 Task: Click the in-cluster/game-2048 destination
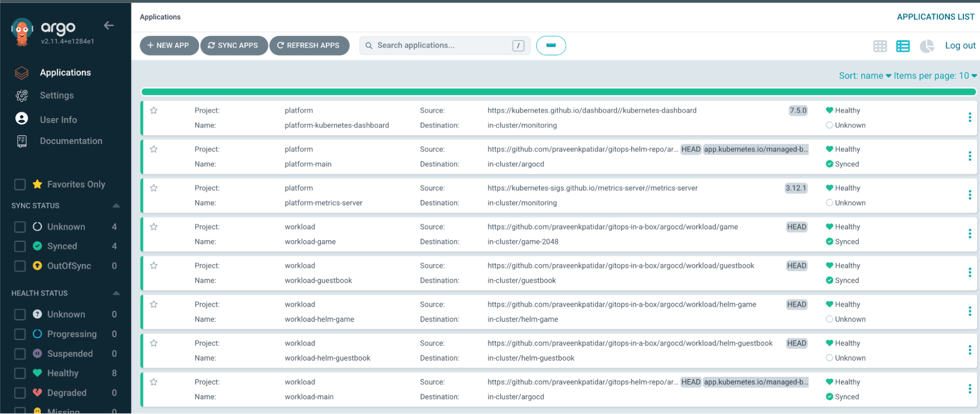523,242
